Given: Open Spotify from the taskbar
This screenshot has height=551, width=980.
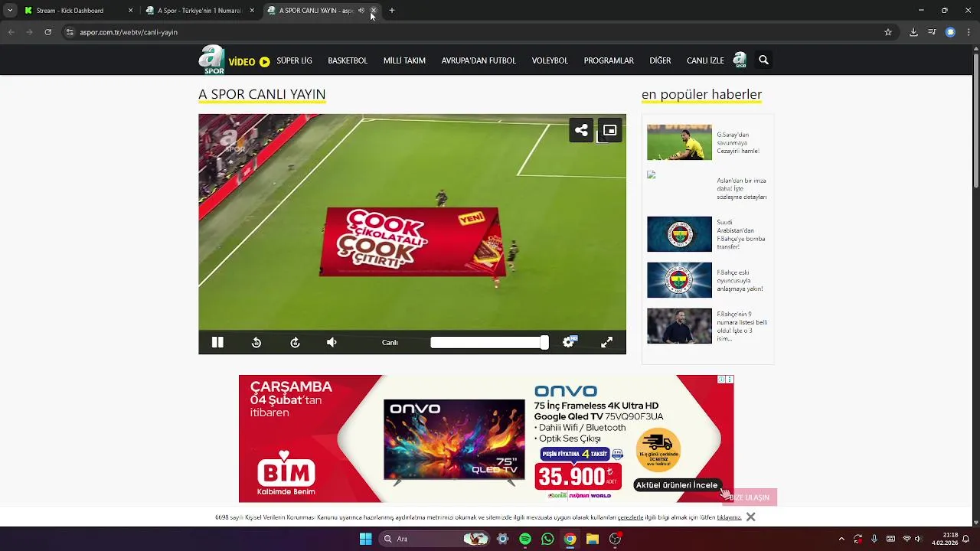Looking at the screenshot, I should pos(524,539).
